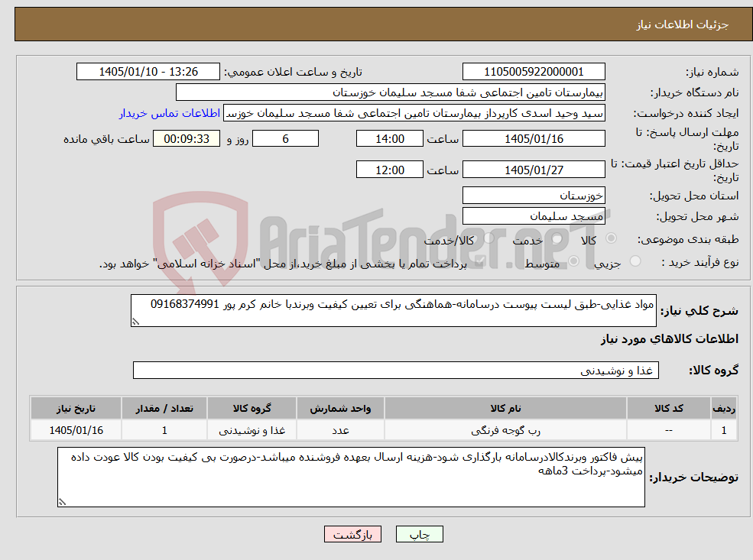Click the ساعت باقی مانده label
Screen dimensions: 753x560
tap(106, 139)
